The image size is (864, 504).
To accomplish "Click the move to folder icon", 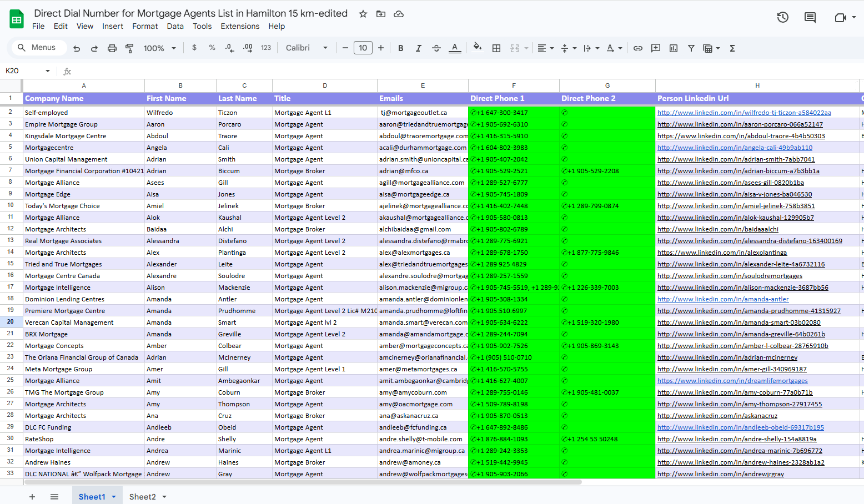I will pyautogui.click(x=381, y=14).
